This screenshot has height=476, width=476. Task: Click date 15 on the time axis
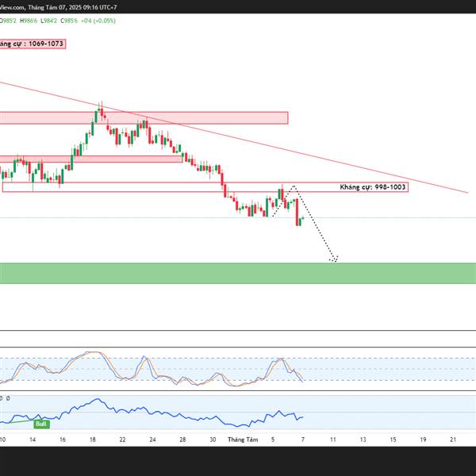[393, 440]
